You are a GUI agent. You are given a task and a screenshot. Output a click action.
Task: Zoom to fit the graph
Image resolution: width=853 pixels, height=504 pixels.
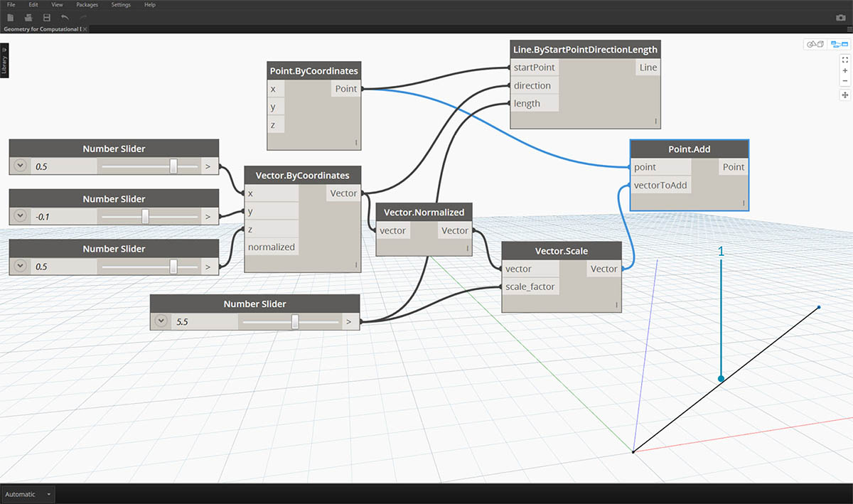[844, 60]
